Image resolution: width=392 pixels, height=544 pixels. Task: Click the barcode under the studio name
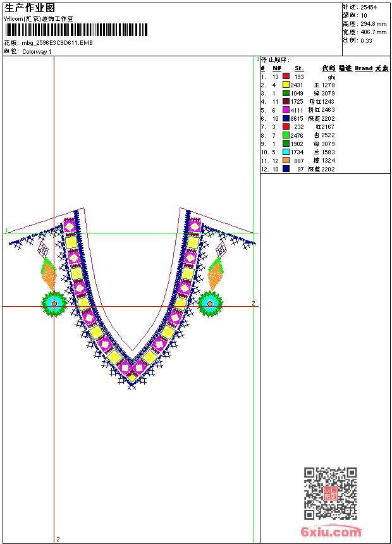point(76,30)
